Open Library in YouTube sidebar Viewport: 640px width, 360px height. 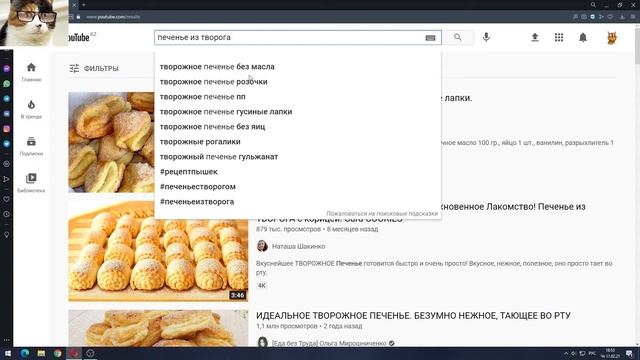coord(31,183)
